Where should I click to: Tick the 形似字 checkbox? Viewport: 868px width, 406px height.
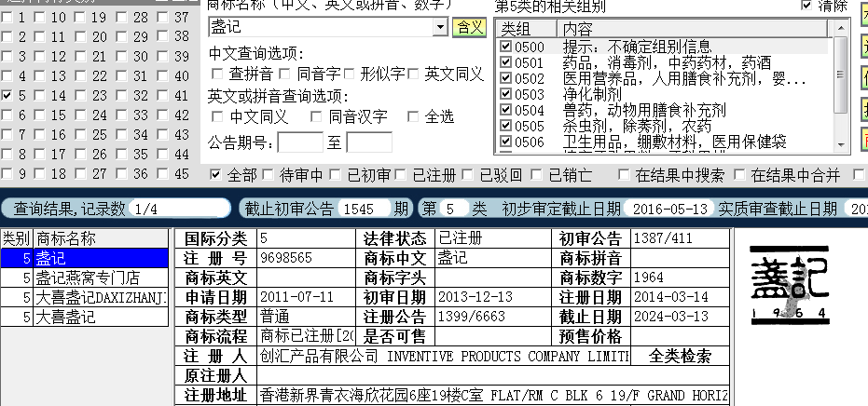349,74
